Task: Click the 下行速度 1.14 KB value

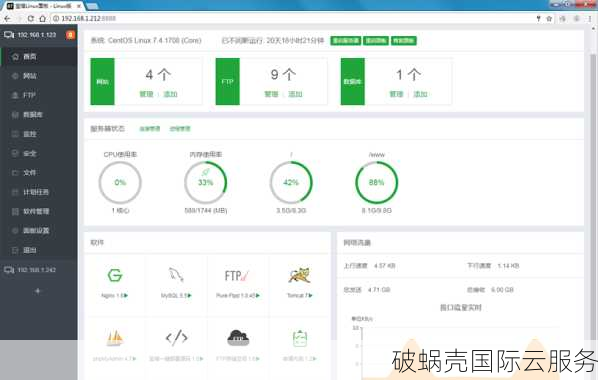Action: 508,266
